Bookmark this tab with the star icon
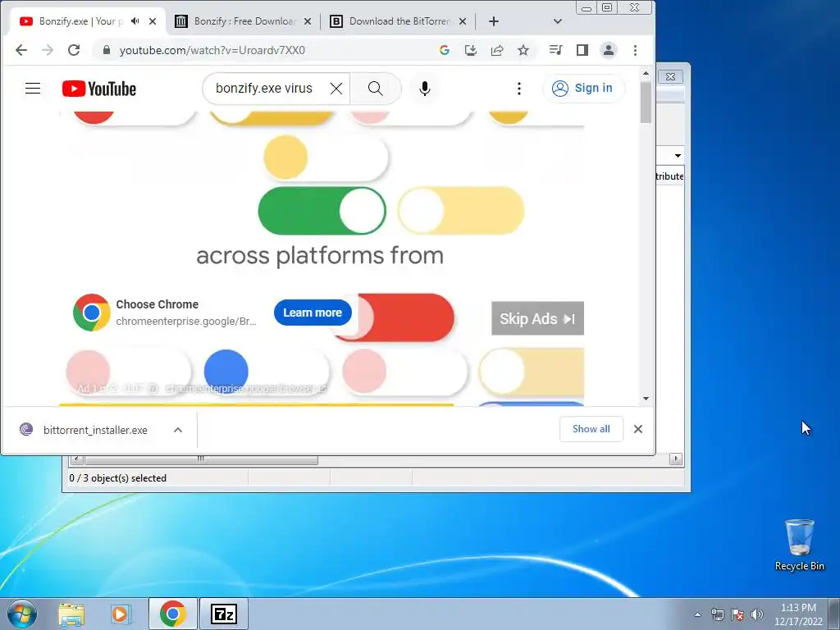Image resolution: width=840 pixels, height=630 pixels. click(x=523, y=50)
